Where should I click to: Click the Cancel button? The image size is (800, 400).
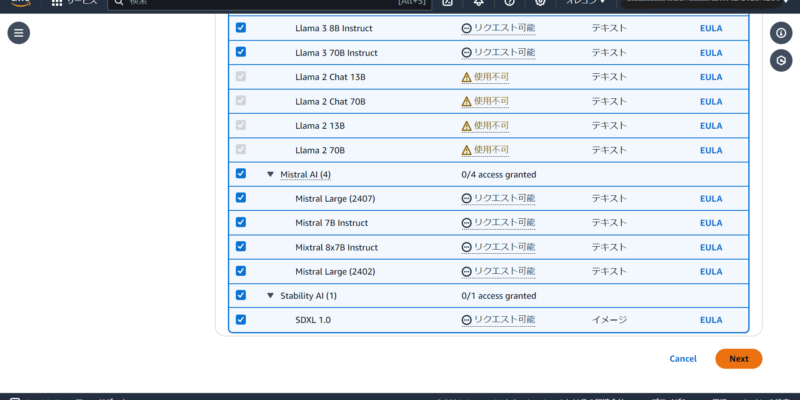pyautogui.click(x=683, y=359)
